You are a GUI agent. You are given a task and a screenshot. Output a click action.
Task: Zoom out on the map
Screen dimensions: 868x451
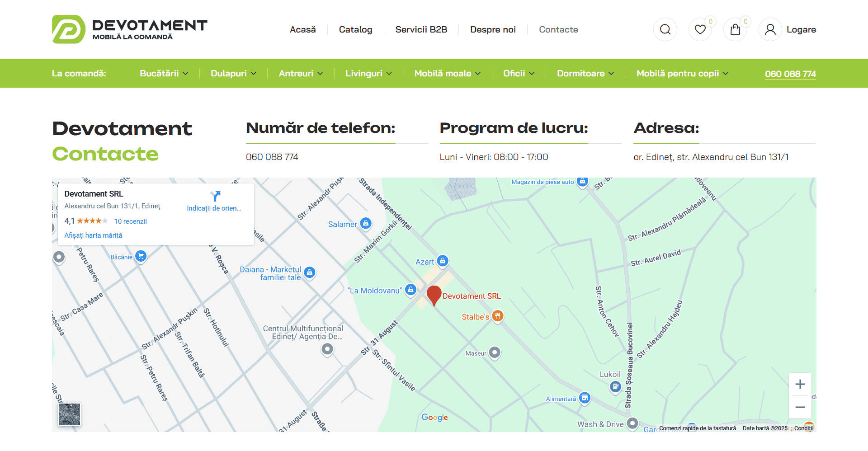point(800,407)
